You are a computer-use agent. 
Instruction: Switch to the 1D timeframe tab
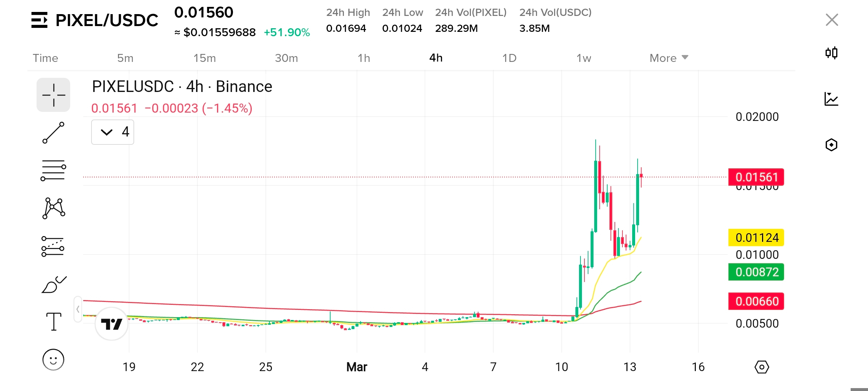(509, 58)
